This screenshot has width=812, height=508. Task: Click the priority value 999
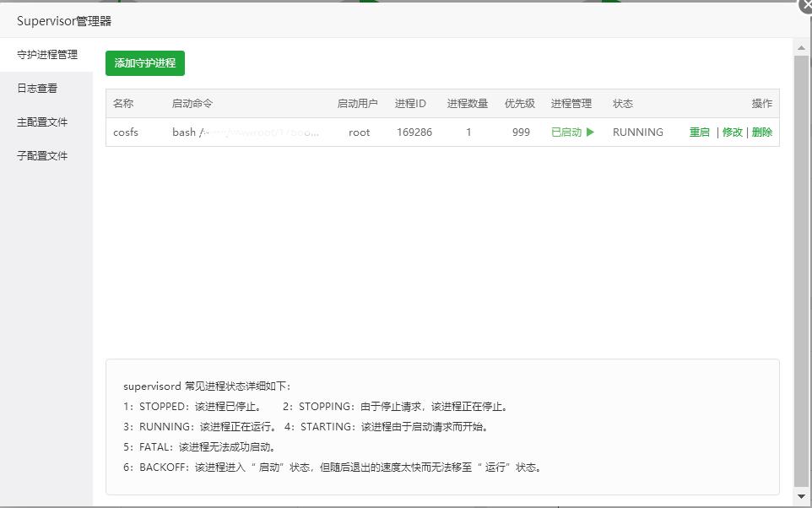point(521,132)
